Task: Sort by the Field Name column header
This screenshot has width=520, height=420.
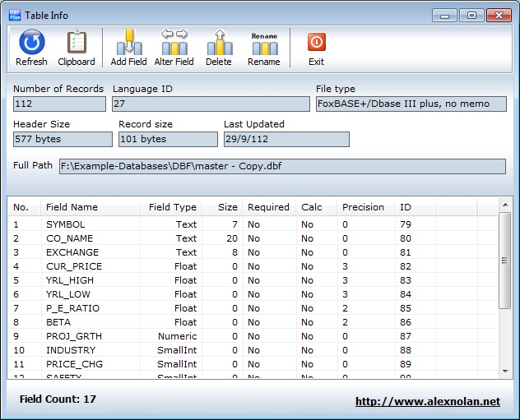Action: pyautogui.click(x=72, y=207)
